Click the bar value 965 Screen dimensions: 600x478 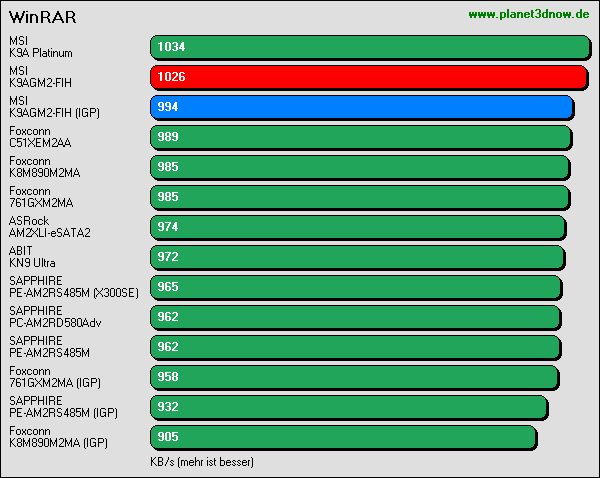point(168,287)
